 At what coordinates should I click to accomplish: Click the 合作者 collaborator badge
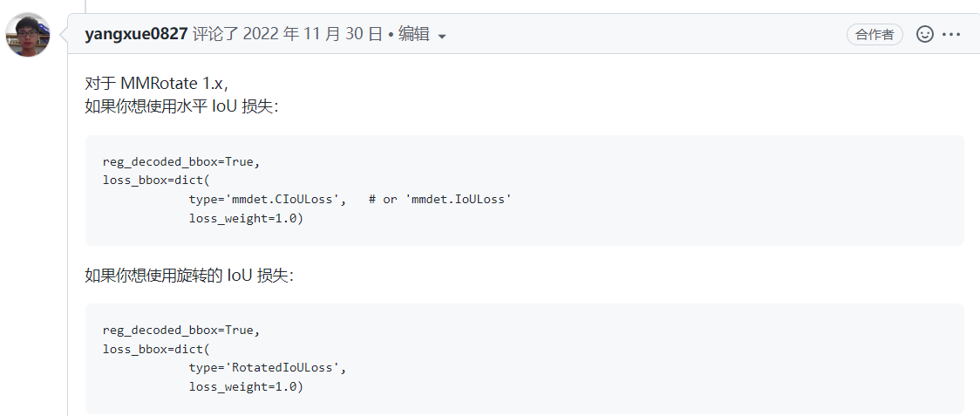875,34
